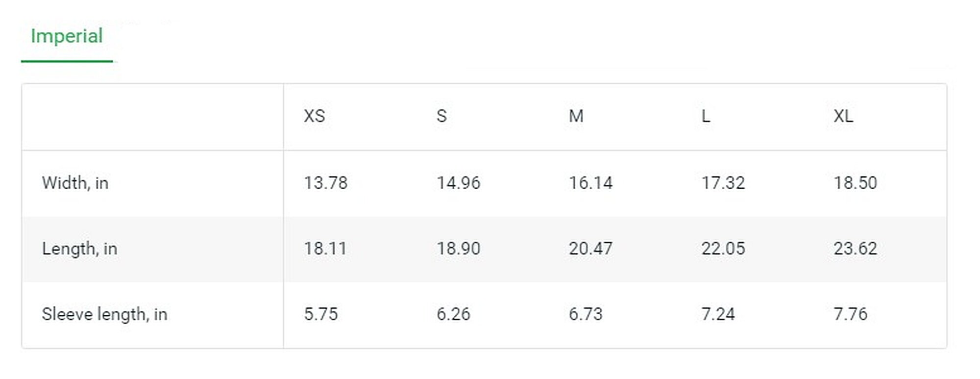Click the M length value 20.47

591,249
